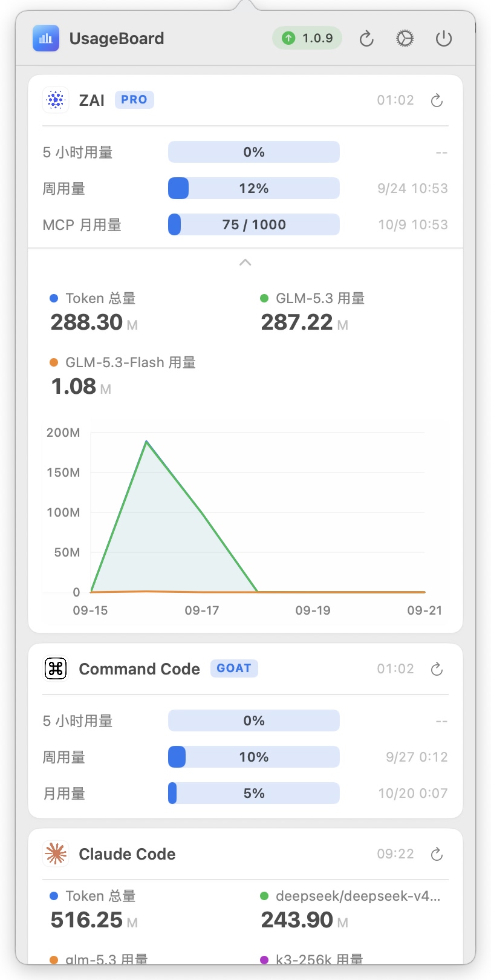Click the UsageBoard app logo icon
This screenshot has width=491, height=980.
pos(46,38)
